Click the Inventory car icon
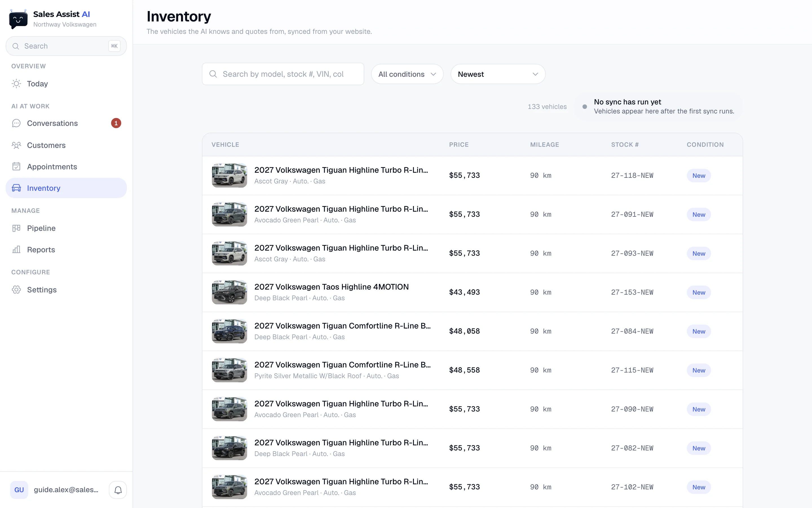This screenshot has width=812, height=508. pyautogui.click(x=16, y=188)
